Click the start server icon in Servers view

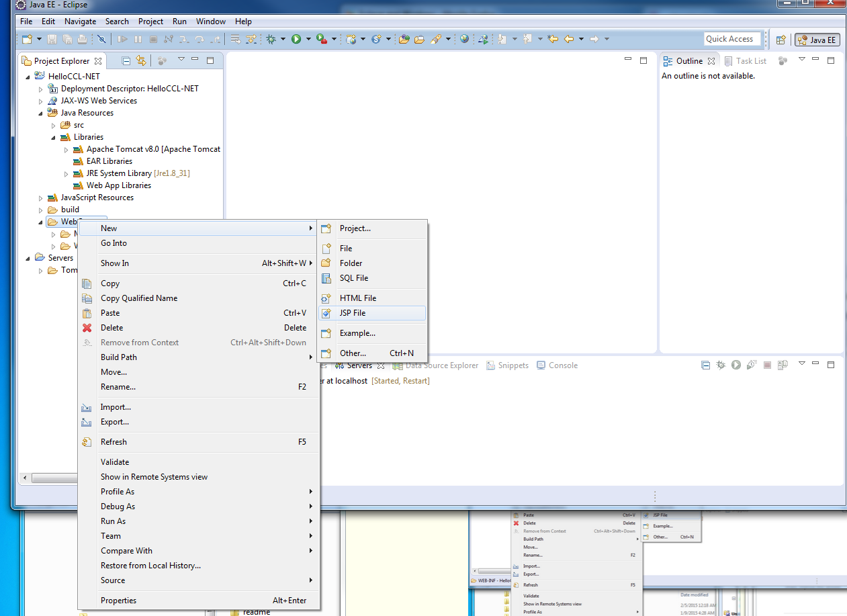coord(736,365)
